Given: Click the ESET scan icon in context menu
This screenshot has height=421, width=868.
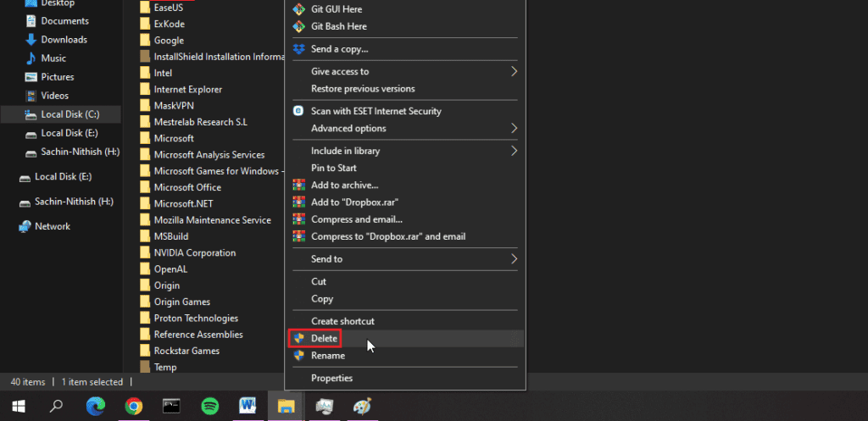Looking at the screenshot, I should (298, 111).
